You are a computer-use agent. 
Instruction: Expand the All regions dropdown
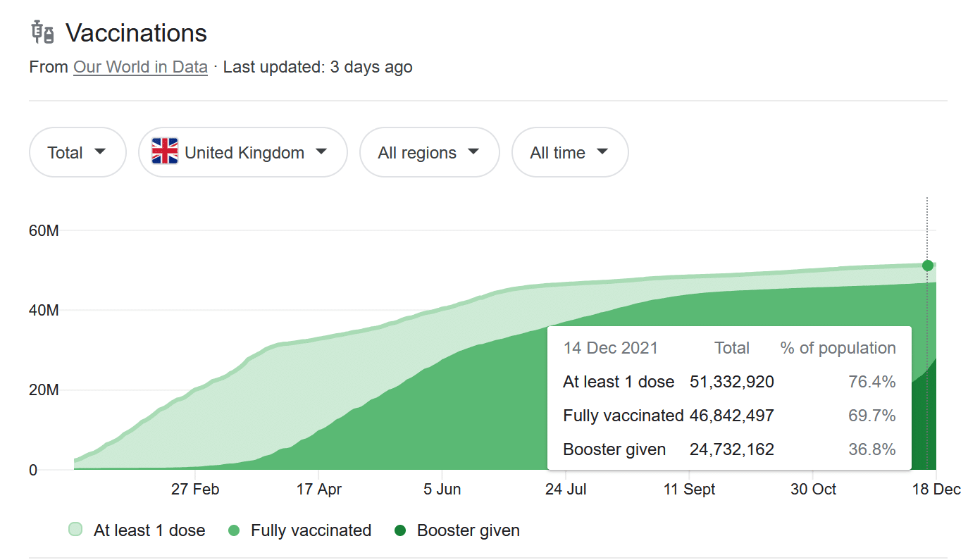(429, 152)
